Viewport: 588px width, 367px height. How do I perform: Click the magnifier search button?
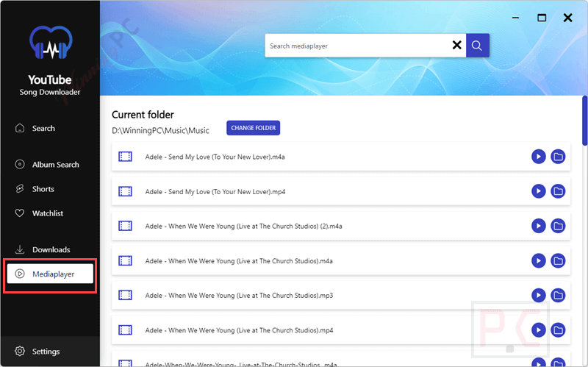point(477,46)
